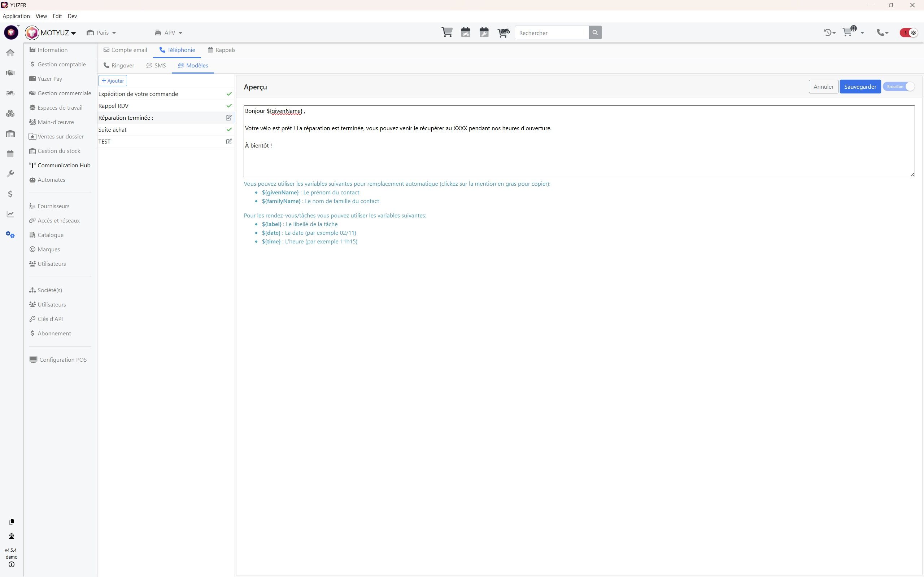Open the workshop calendar with wrench icon
Viewport: 924px width, 577px height.
pos(484,32)
